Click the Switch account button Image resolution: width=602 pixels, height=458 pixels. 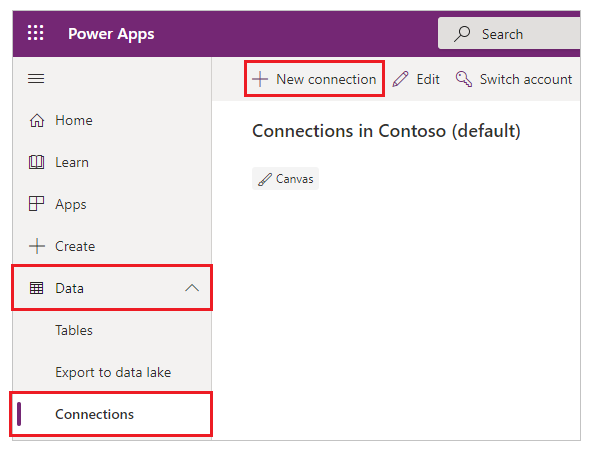click(513, 79)
